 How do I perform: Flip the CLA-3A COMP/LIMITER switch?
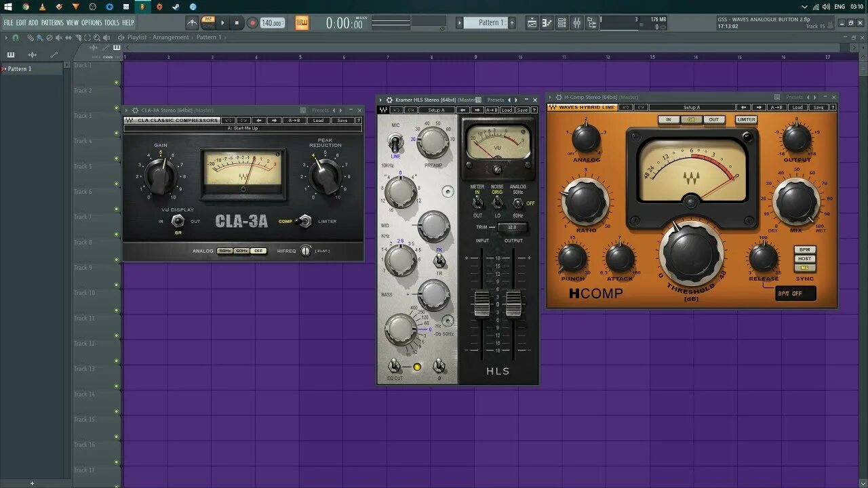click(x=304, y=221)
